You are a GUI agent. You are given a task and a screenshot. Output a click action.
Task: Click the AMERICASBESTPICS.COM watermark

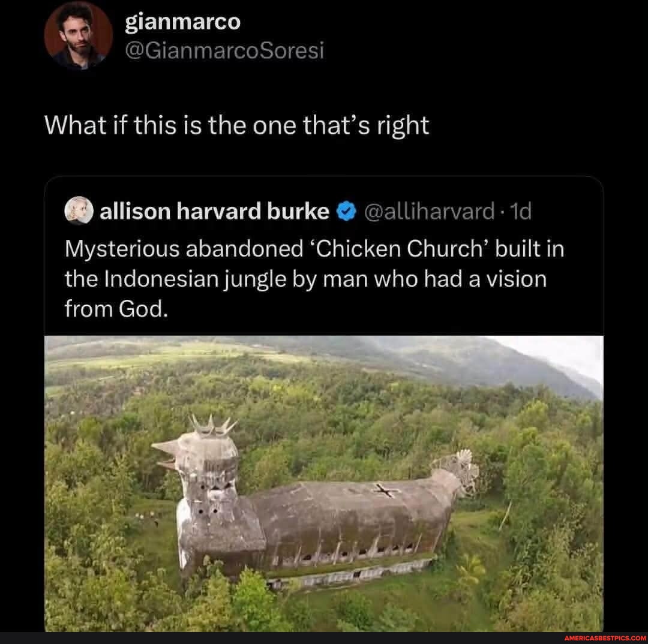click(x=605, y=638)
